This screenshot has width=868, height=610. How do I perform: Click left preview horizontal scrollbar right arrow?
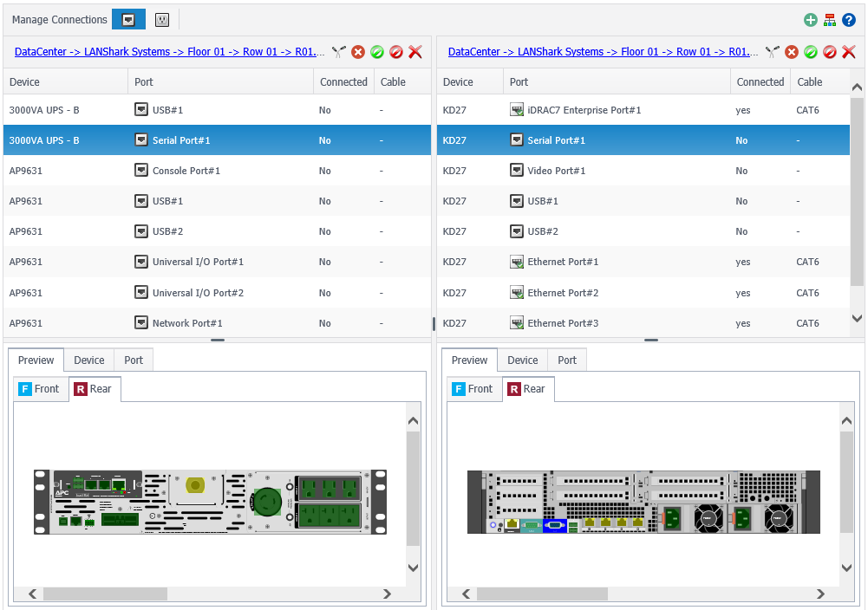(387, 594)
